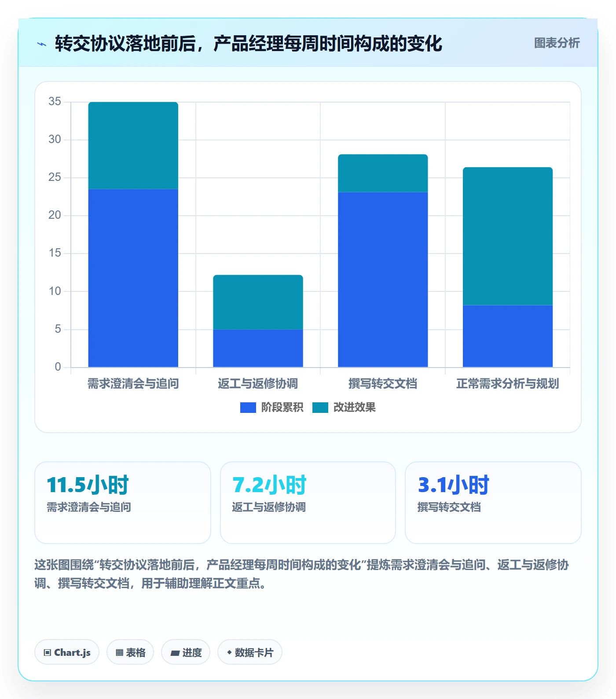Click the 阶段累积 legend label
The width and height of the screenshot is (616, 699).
282,408
